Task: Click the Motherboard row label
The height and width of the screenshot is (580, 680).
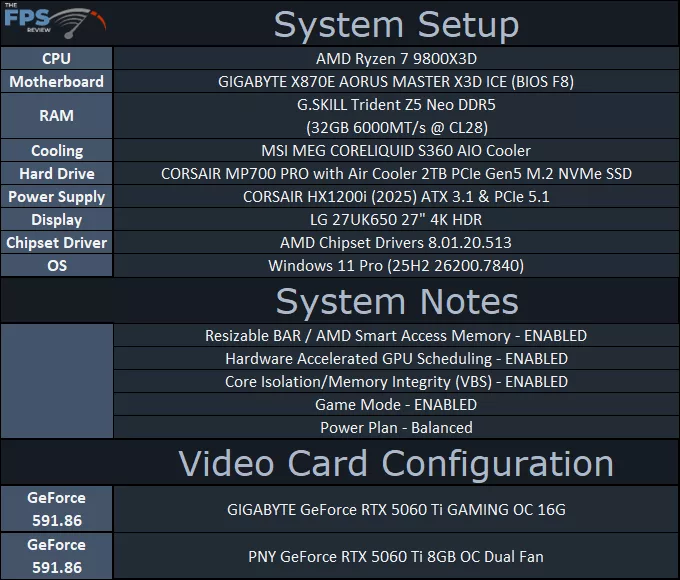Action: coord(56,82)
